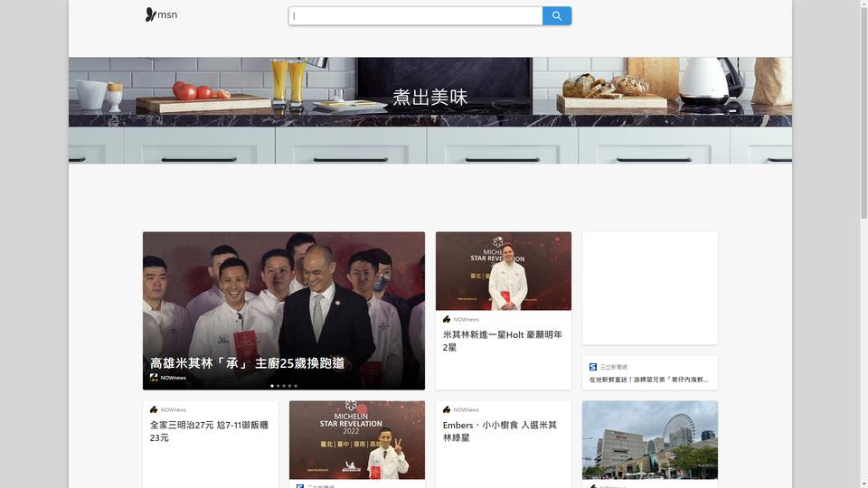Open Michelin Star Revelation 2022 peace-sign thumbnail
Screen dimensions: 868x488
coord(357,440)
